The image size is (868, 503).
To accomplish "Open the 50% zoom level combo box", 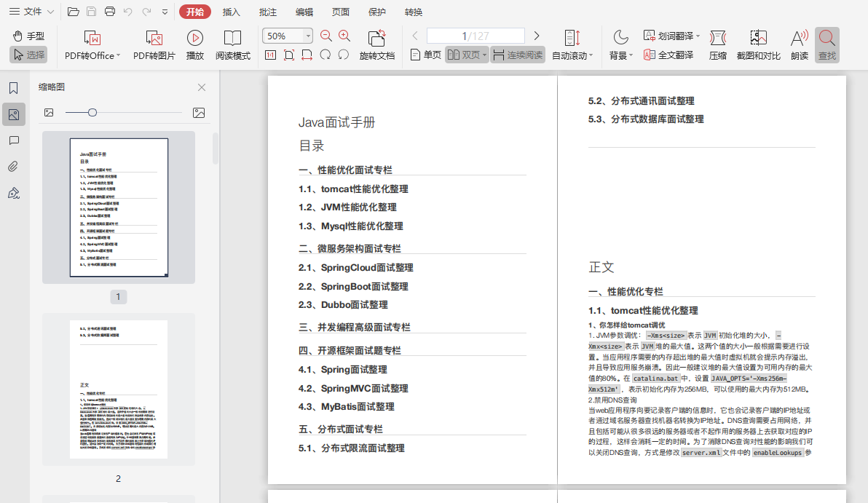I will [x=288, y=36].
